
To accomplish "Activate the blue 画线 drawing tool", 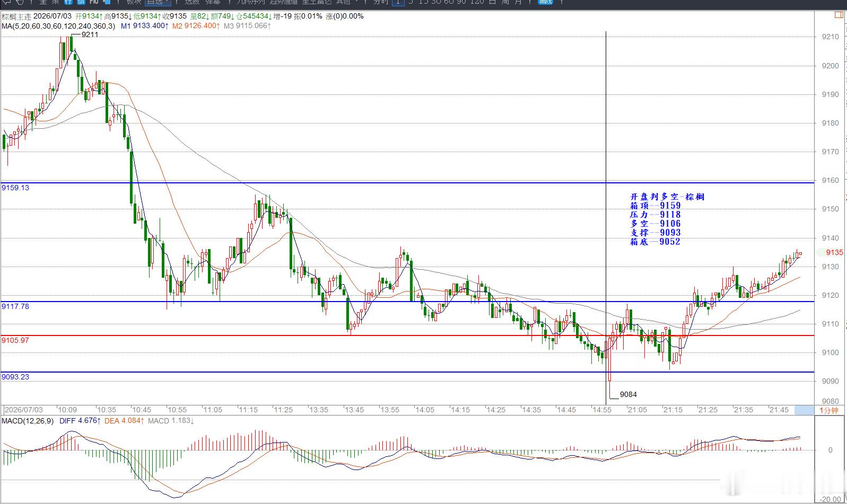I will 545,2.
